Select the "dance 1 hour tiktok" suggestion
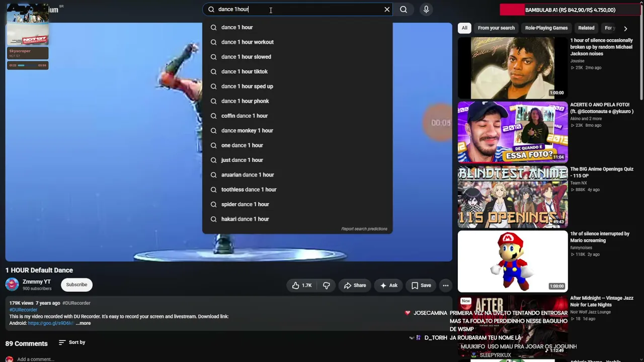Image resolution: width=644 pixels, height=362 pixels. click(x=297, y=71)
